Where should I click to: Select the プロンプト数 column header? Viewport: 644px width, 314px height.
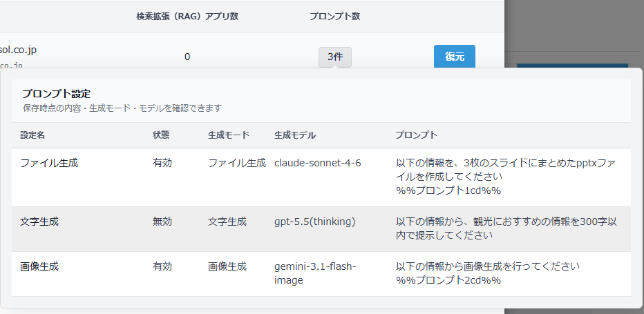click(x=335, y=17)
